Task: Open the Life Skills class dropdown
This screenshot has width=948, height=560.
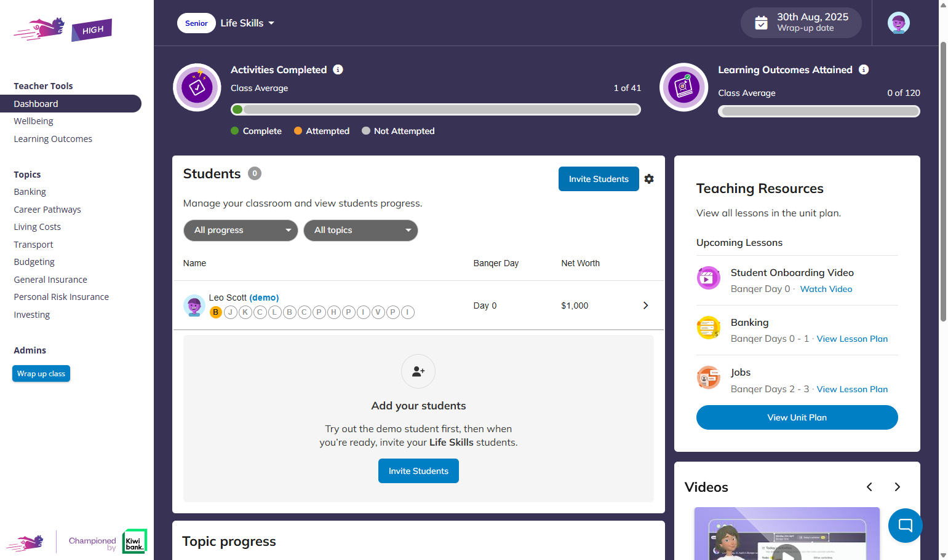Action: click(247, 23)
